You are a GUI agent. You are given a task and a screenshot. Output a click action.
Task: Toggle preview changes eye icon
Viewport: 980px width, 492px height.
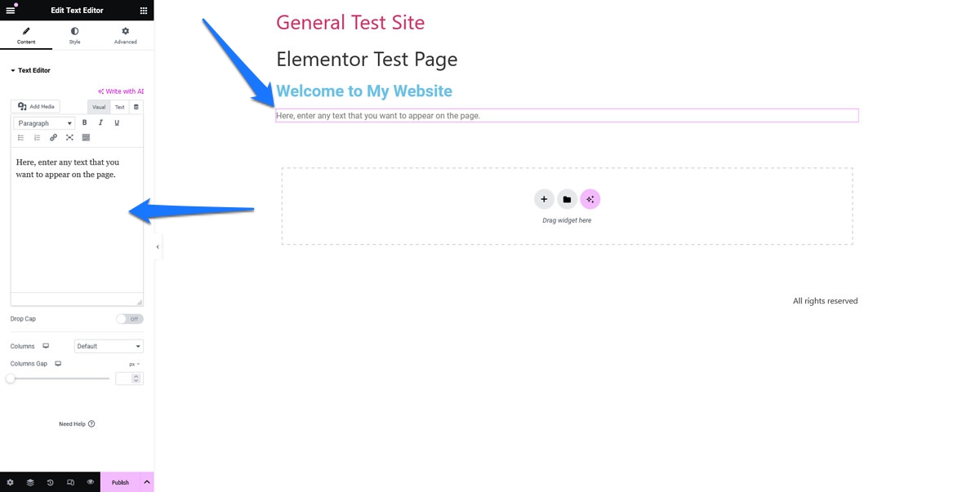tap(91, 482)
